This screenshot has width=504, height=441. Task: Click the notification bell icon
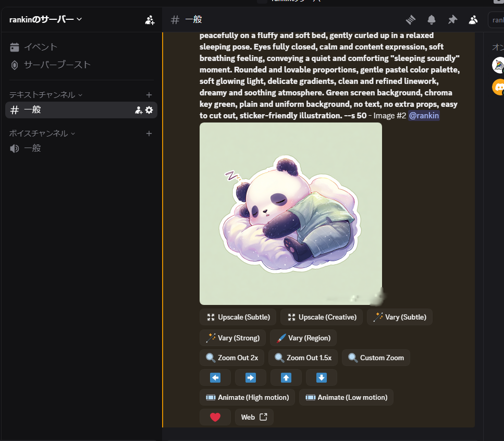pyautogui.click(x=432, y=20)
